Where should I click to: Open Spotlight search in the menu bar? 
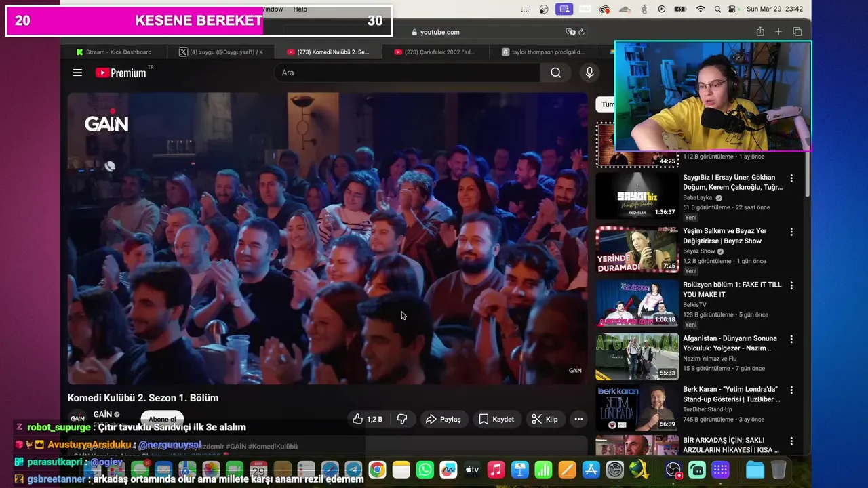click(717, 9)
